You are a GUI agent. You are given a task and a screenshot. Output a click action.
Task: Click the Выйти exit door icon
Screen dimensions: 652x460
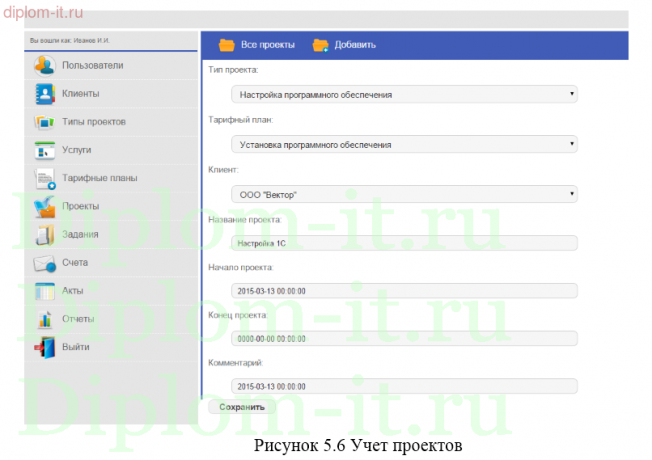pyautogui.click(x=45, y=347)
